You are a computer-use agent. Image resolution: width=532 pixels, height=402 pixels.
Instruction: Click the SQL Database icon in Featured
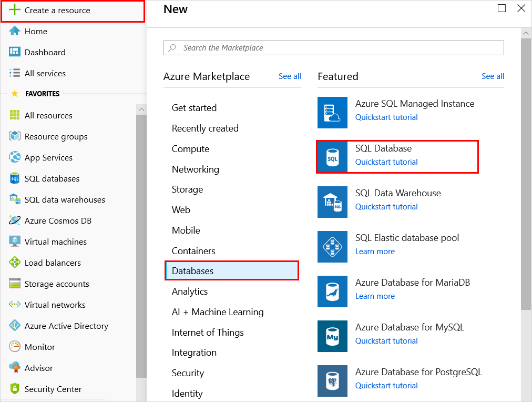332,157
